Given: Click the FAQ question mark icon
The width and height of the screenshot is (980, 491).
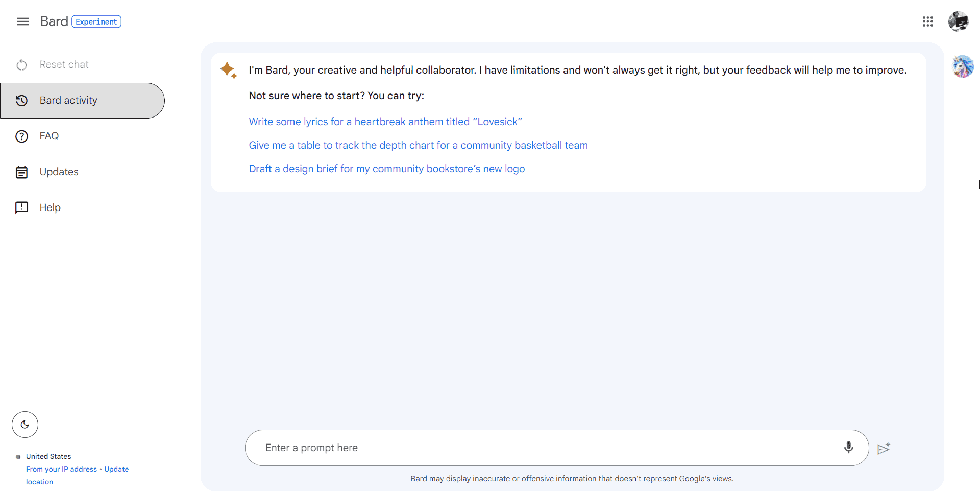Looking at the screenshot, I should click(21, 136).
